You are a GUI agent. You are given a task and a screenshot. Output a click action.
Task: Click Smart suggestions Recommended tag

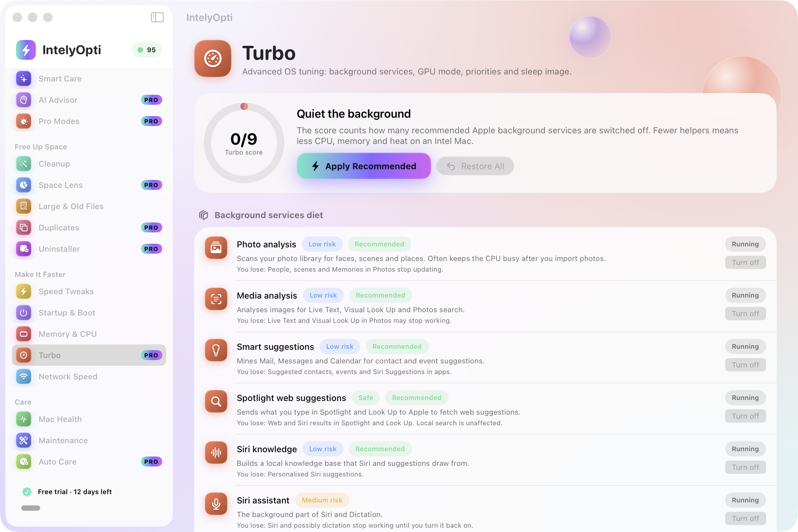pos(397,347)
